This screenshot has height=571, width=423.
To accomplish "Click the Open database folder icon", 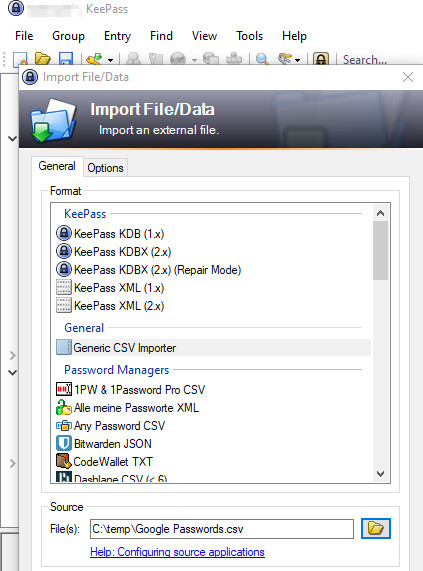I will 43,59.
